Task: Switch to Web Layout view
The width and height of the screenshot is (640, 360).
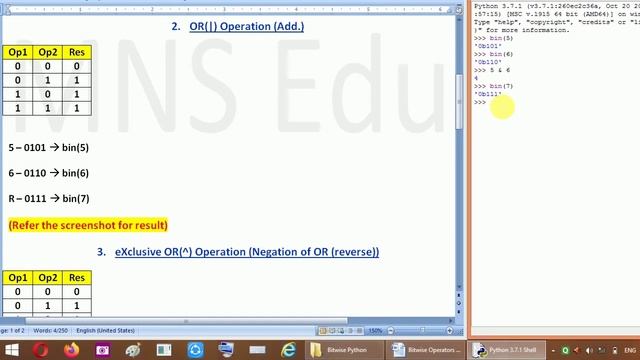Action: [341, 331]
